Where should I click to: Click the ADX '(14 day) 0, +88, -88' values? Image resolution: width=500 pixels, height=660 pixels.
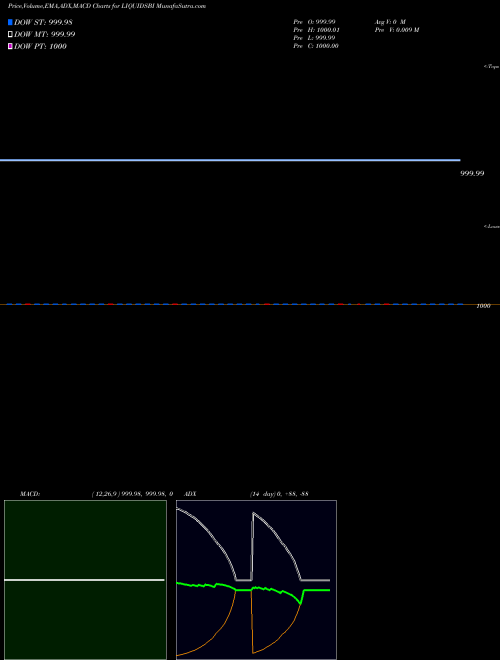click(x=279, y=494)
